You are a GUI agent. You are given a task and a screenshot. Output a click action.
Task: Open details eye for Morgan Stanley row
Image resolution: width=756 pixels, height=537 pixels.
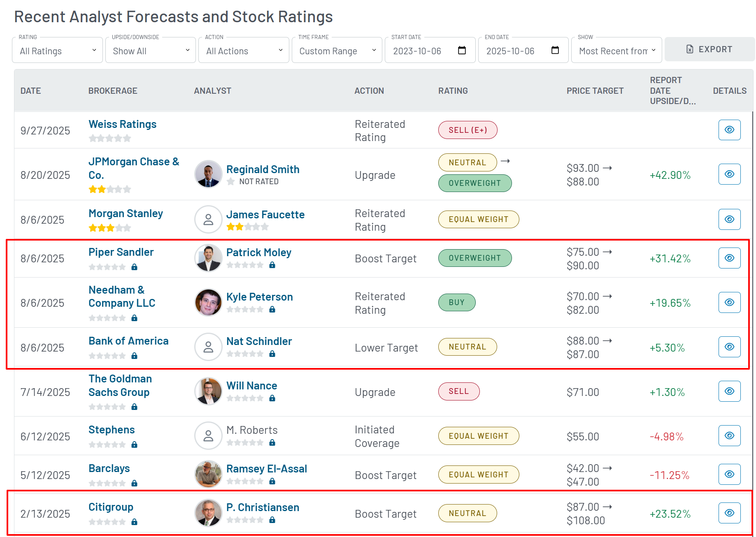(x=729, y=220)
